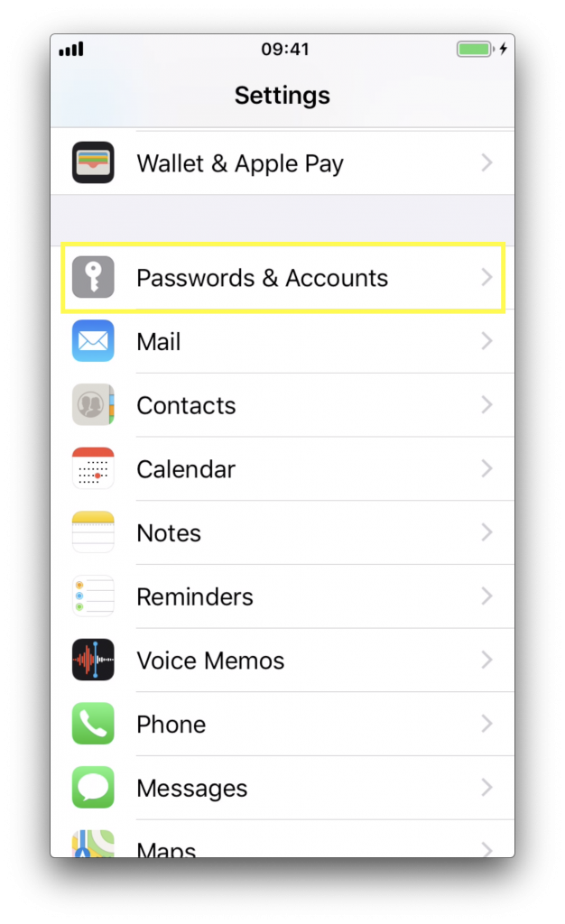565x924 pixels.
Task: Tap the blue Mail envelope icon
Action: [x=93, y=340]
